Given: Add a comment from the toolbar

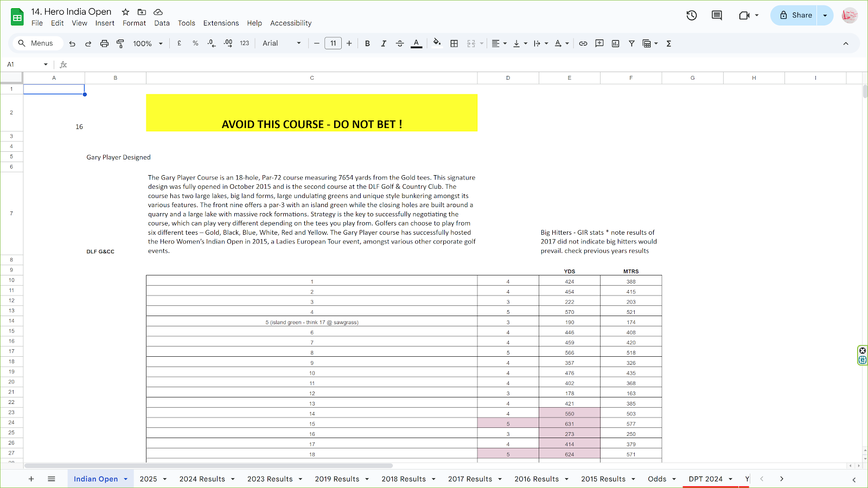Looking at the screenshot, I should (x=599, y=43).
